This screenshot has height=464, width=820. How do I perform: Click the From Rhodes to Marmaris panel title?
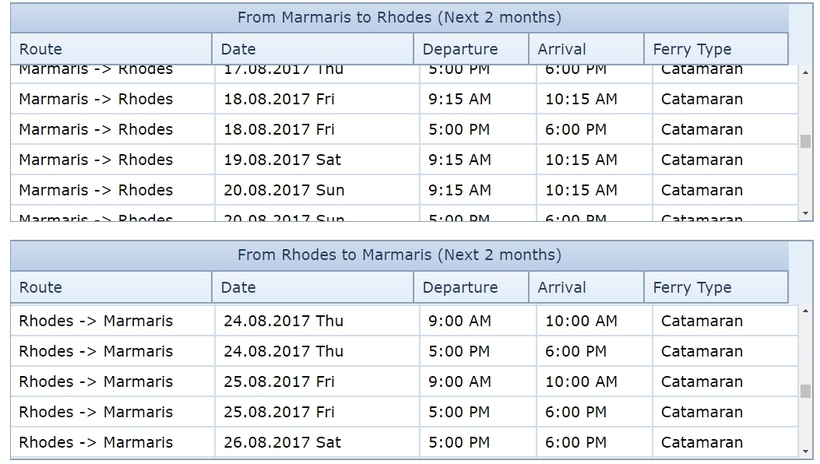click(x=399, y=255)
